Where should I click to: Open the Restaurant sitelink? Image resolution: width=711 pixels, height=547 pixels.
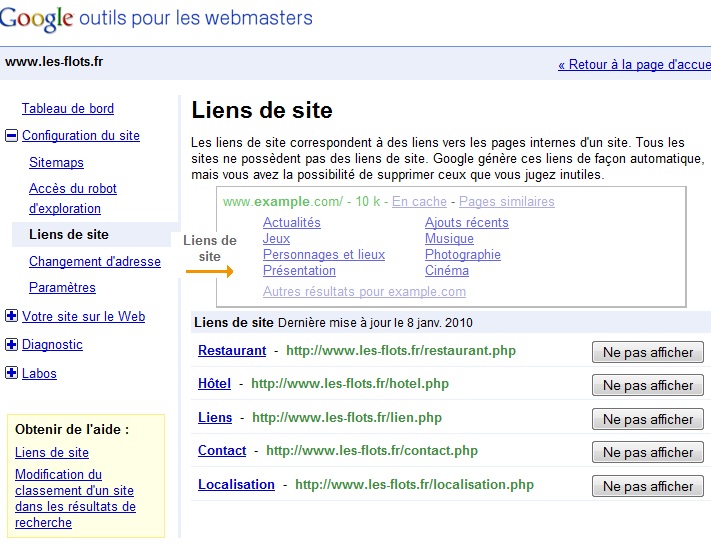(232, 351)
